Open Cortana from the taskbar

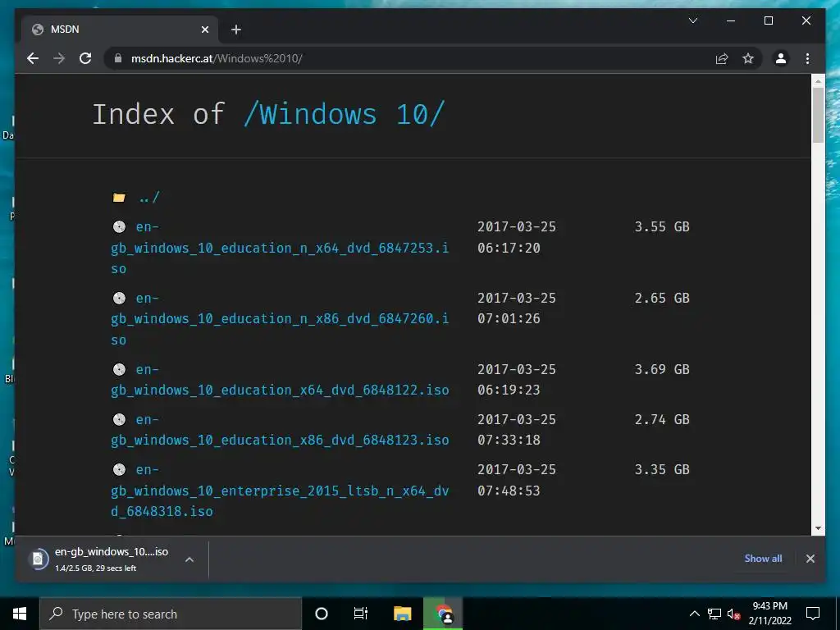click(321, 614)
